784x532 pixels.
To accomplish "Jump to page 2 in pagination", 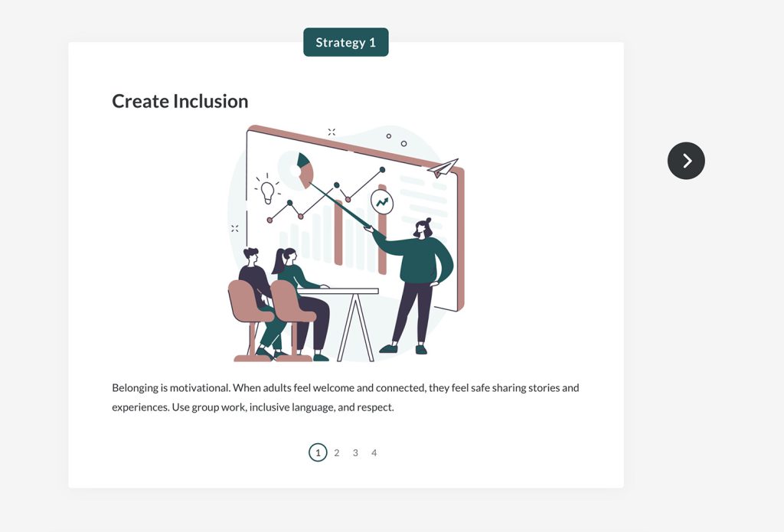I will (337, 453).
